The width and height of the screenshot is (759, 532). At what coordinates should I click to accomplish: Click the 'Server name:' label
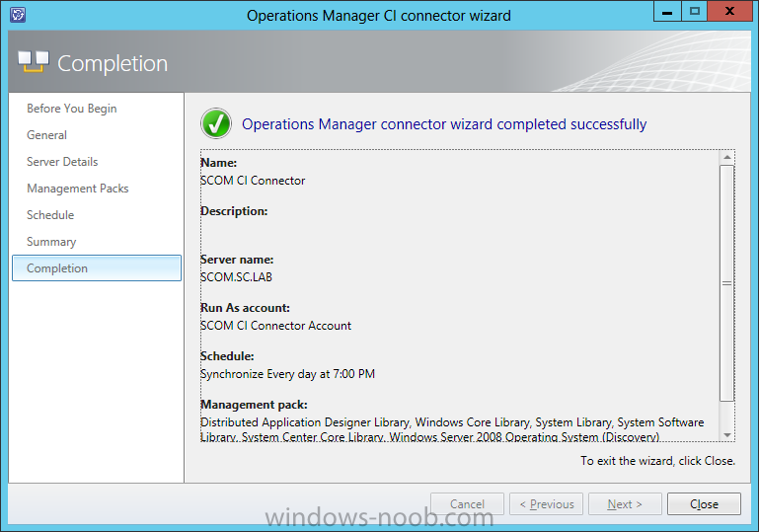pyautogui.click(x=237, y=260)
